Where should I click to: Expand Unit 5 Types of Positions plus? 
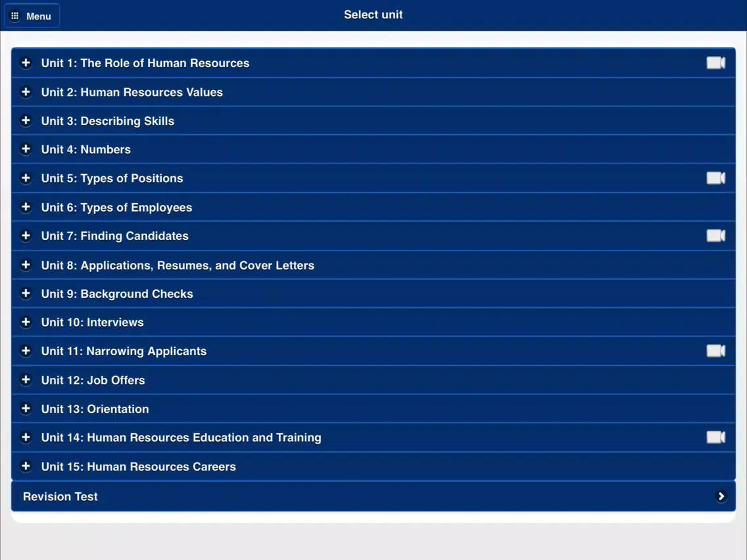click(26, 178)
